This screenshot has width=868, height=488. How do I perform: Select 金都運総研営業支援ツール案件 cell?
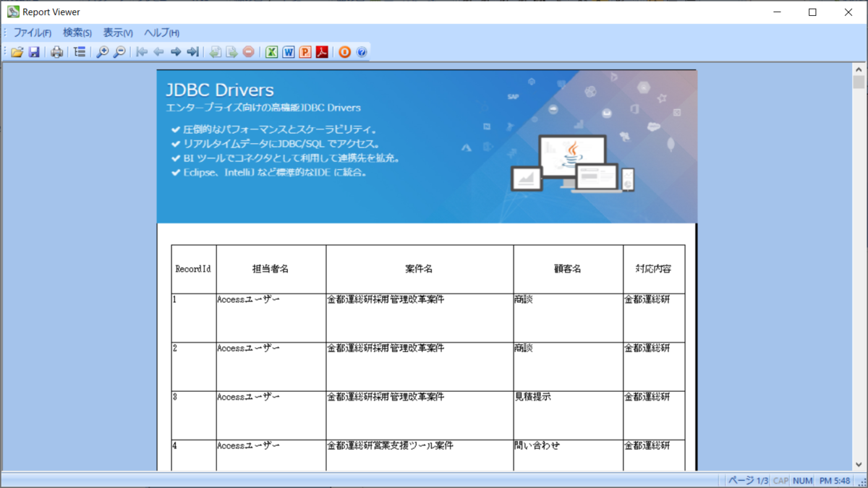(420, 455)
